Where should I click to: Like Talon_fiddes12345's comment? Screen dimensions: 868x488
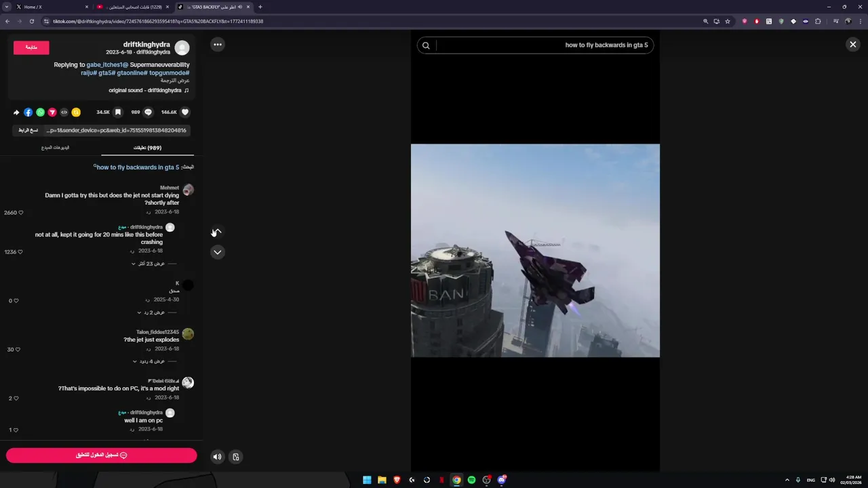[x=18, y=350]
